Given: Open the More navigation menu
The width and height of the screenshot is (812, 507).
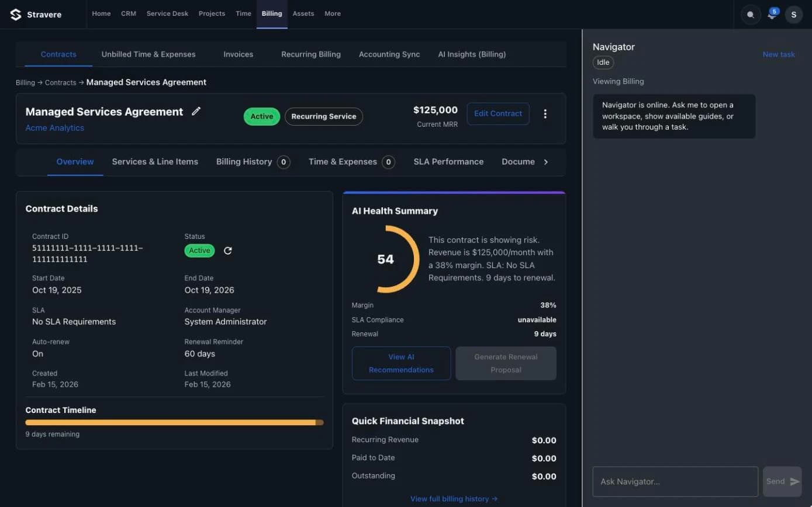Looking at the screenshot, I should (333, 13).
